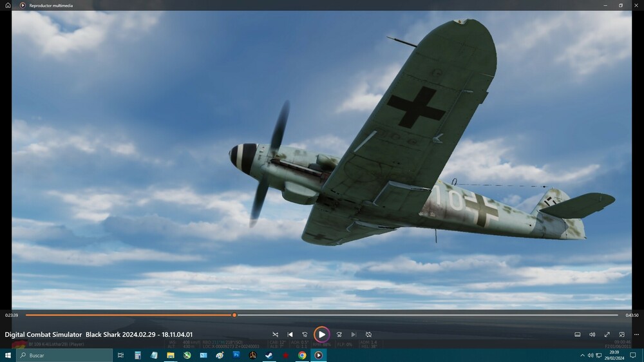Image resolution: width=644 pixels, height=362 pixels.
Task: Open the Windows Start menu
Action: [8, 356]
